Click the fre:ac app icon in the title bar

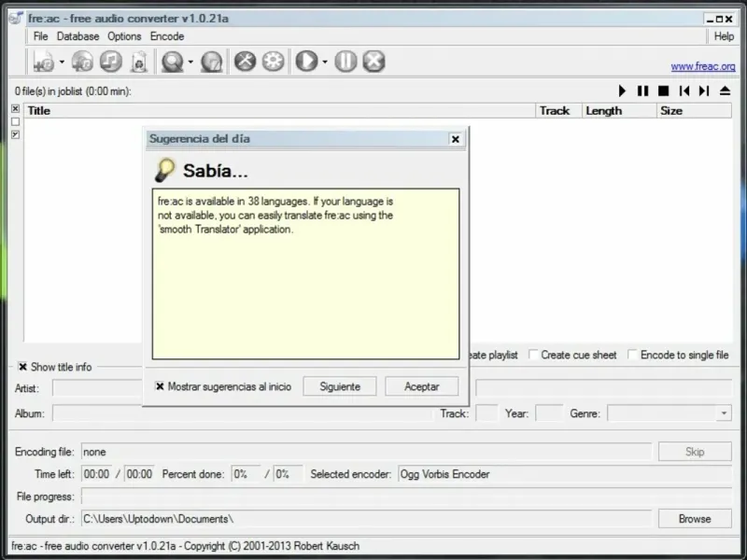coord(16,18)
